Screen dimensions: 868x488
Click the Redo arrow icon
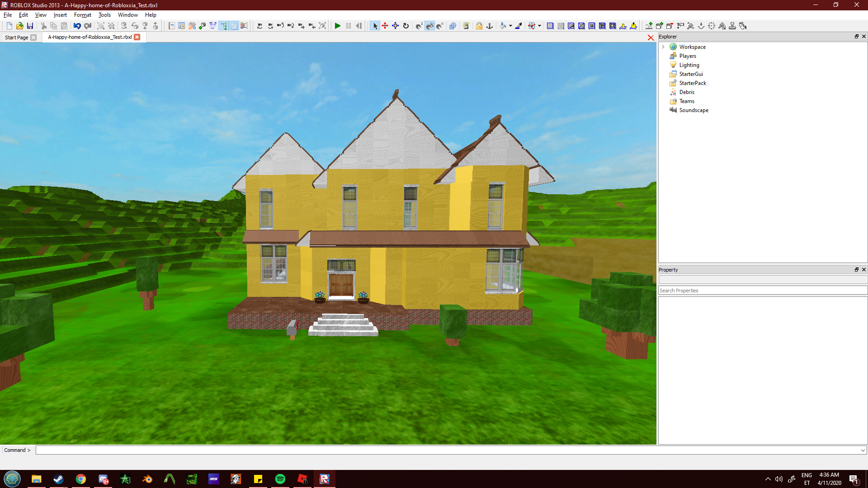pyautogui.click(x=88, y=26)
